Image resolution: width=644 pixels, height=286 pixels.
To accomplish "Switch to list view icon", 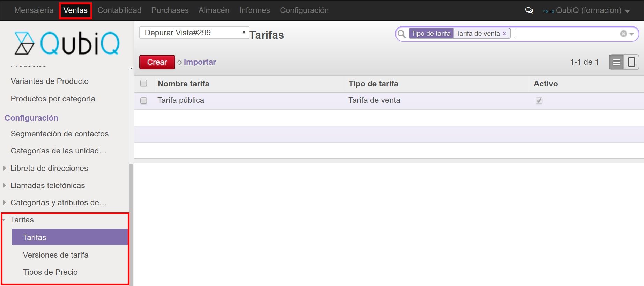I will tap(616, 62).
